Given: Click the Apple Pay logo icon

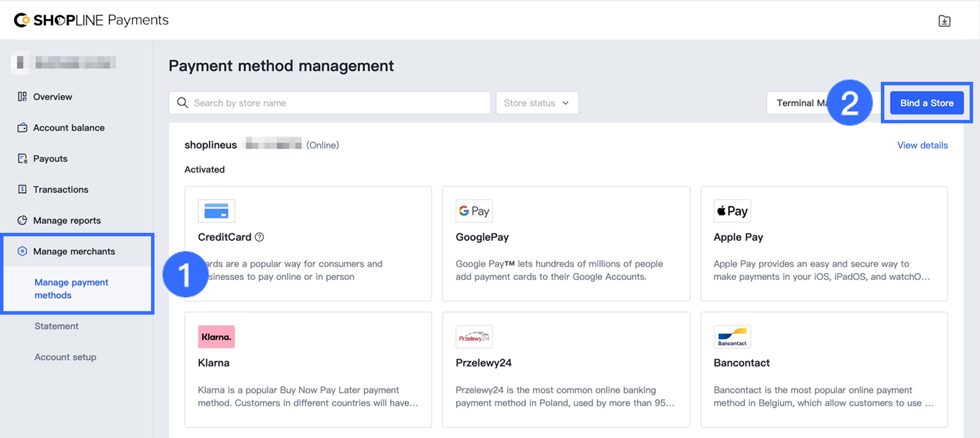Looking at the screenshot, I should [x=732, y=211].
